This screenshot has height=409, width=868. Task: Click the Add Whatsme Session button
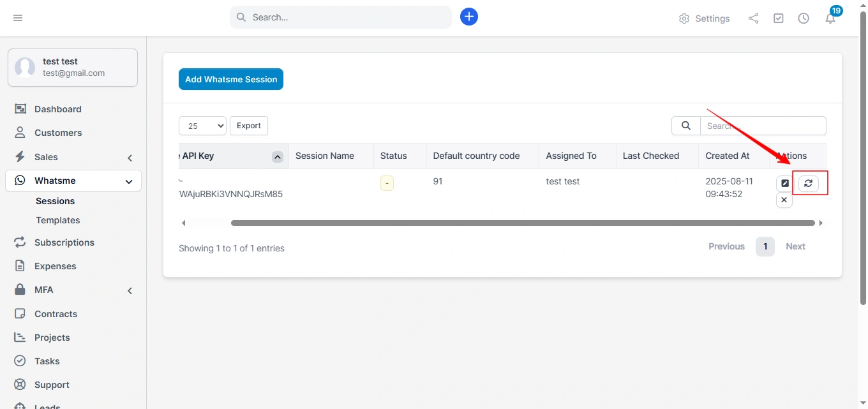pos(231,79)
